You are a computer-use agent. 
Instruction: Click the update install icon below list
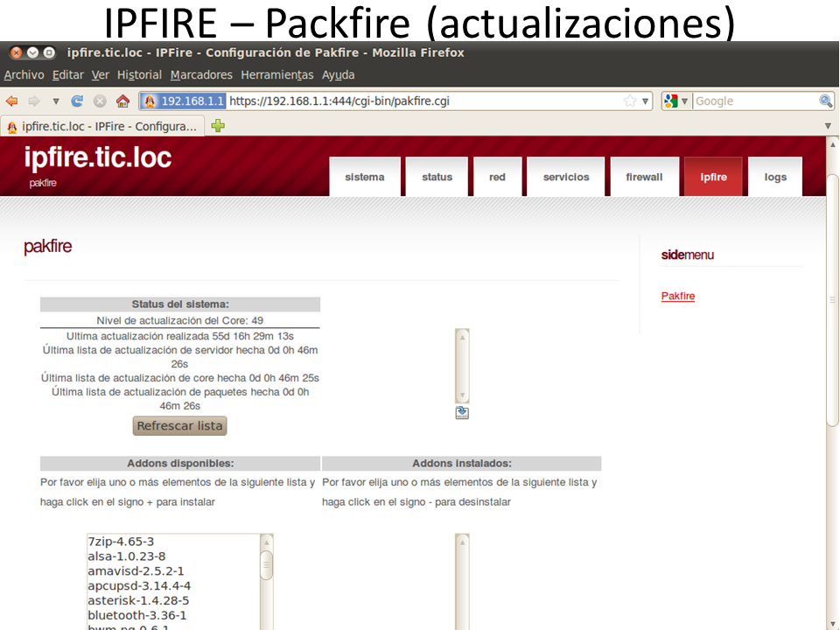click(x=462, y=413)
